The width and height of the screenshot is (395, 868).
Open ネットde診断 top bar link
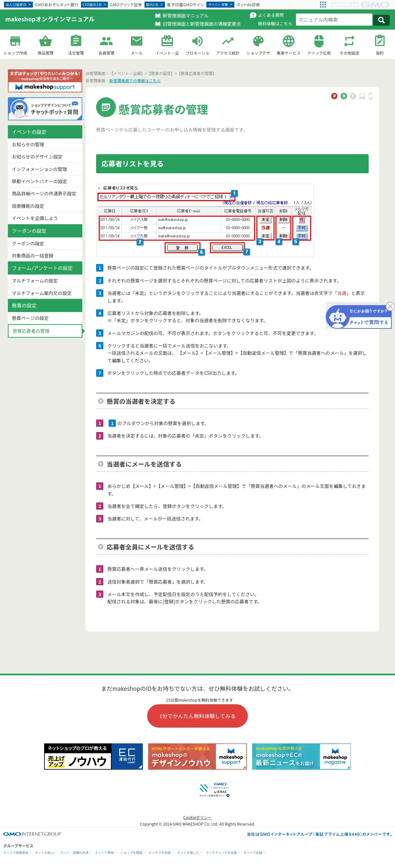248,5
